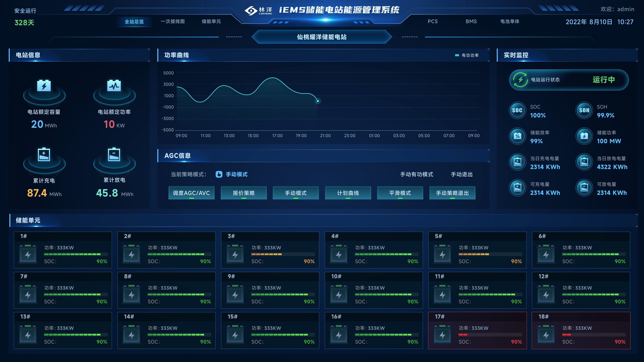The height and width of the screenshot is (362, 644).
Task: Click the station running status refresh icon
Action: tap(520, 80)
